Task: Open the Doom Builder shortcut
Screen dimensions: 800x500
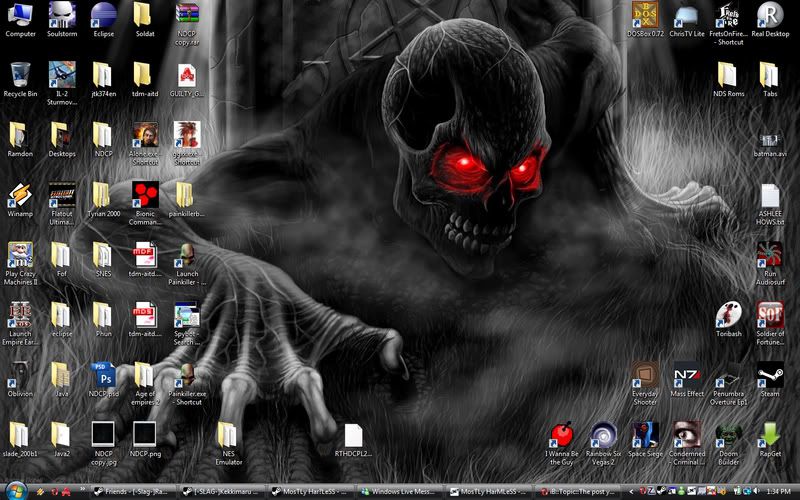Action: pyautogui.click(x=729, y=444)
